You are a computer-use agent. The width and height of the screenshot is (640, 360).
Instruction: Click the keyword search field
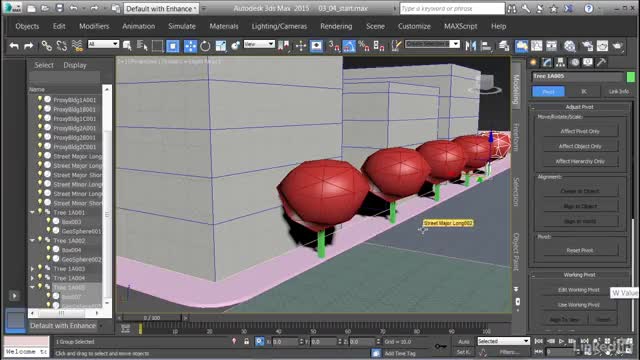(x=452, y=9)
